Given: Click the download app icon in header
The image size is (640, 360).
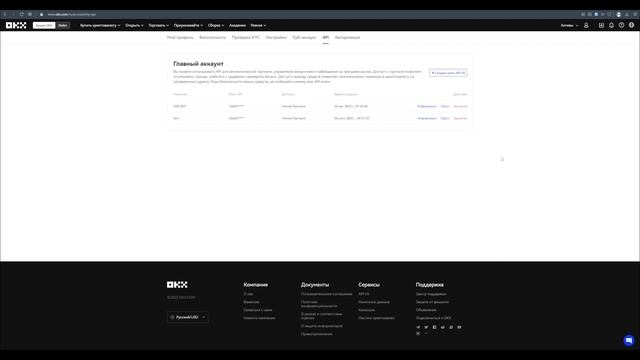Looking at the screenshot, I should pos(601,25).
